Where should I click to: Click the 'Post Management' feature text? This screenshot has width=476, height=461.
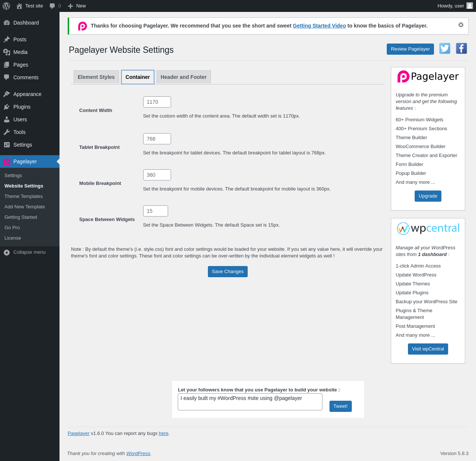415,326
